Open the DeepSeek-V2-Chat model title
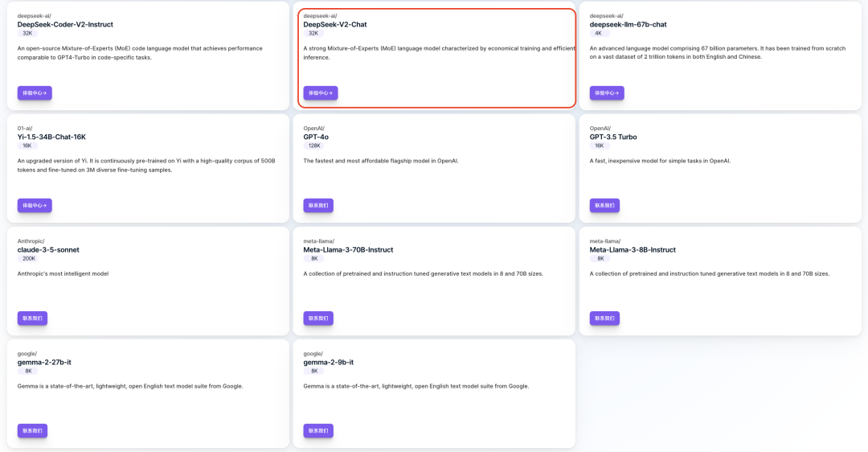 point(335,24)
